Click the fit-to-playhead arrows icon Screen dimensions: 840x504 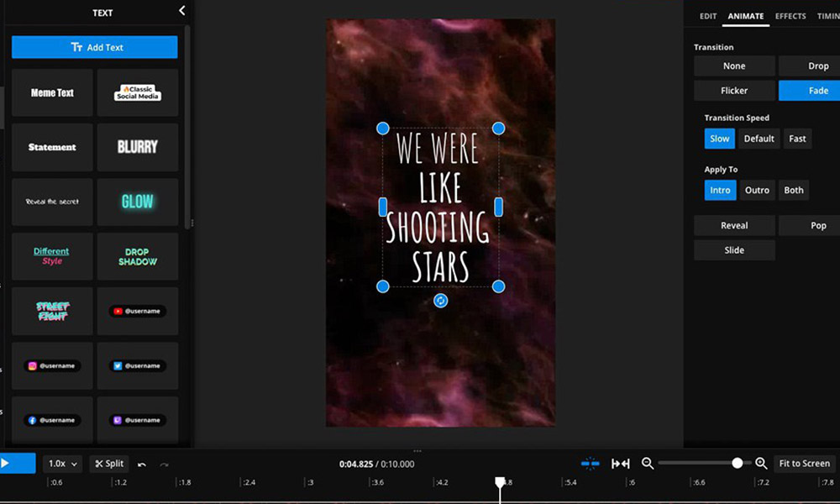click(x=621, y=464)
